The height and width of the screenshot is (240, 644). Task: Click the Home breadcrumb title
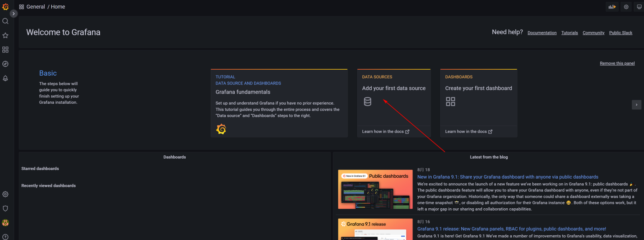pos(58,7)
